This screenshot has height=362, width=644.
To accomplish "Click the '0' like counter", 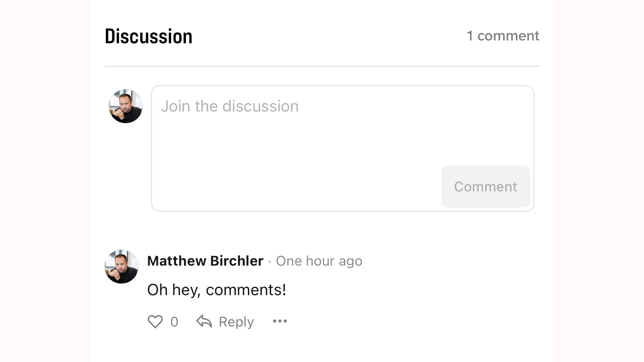I will 174,321.
